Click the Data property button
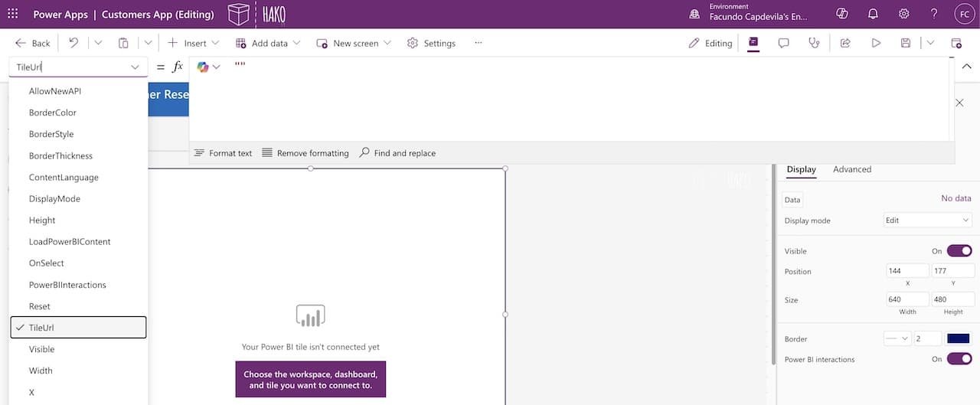The height and width of the screenshot is (405, 980). (792, 199)
